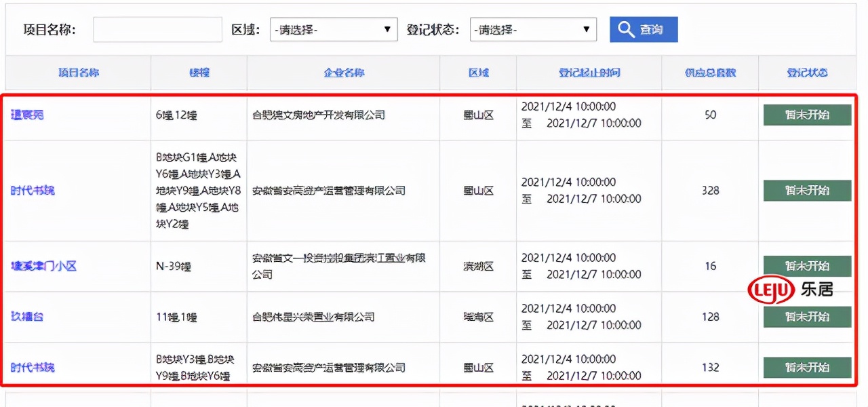Image resolution: width=868 pixels, height=407 pixels.
Task: Select building cell starting with B地块Y3幢
Action: coord(195,367)
